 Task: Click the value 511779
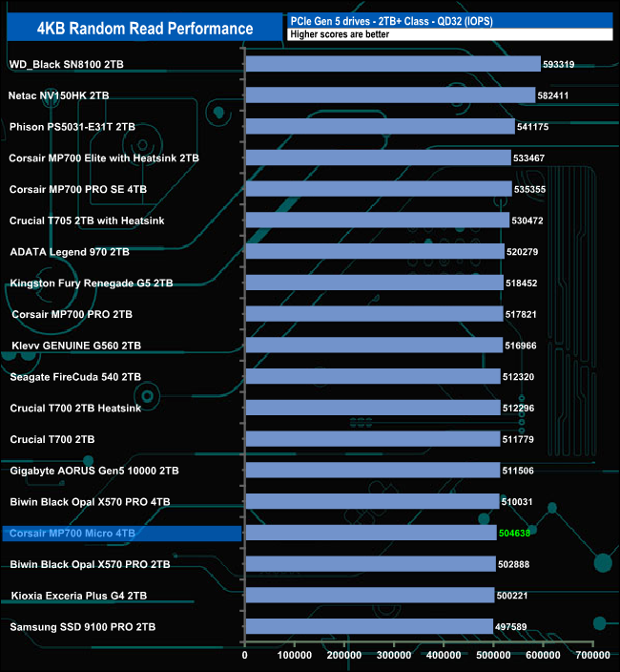click(518, 440)
